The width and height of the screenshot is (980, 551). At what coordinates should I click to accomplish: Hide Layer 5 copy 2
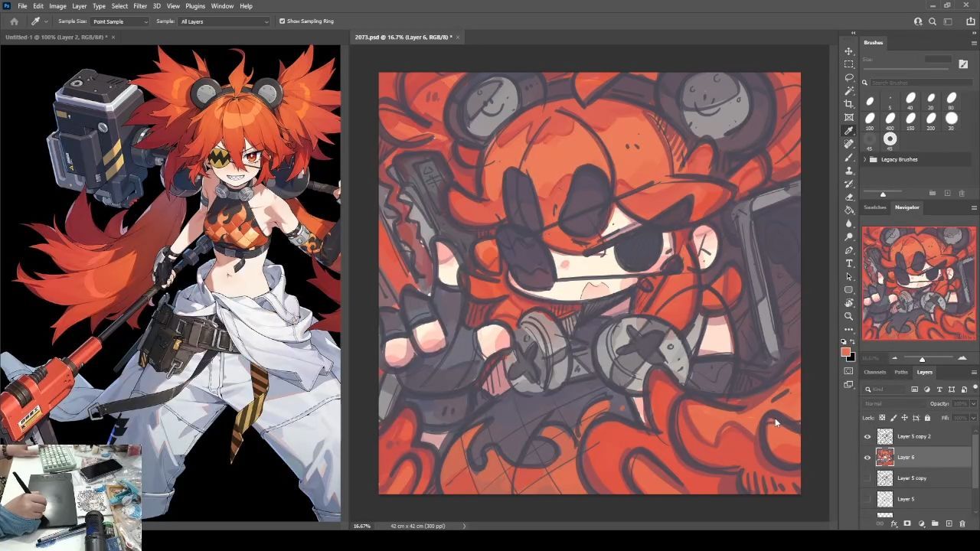pyautogui.click(x=867, y=436)
